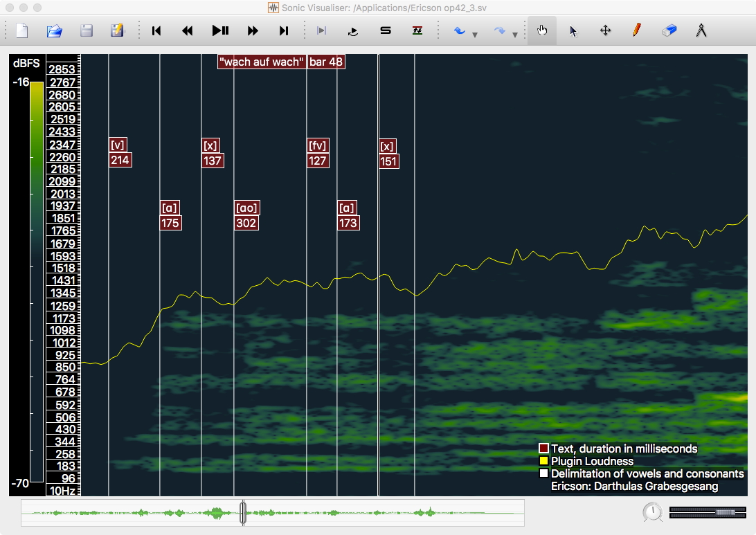Screen dimensions: 756x535
Task: Click the white Delimitation layer swatch
Action: click(544, 474)
